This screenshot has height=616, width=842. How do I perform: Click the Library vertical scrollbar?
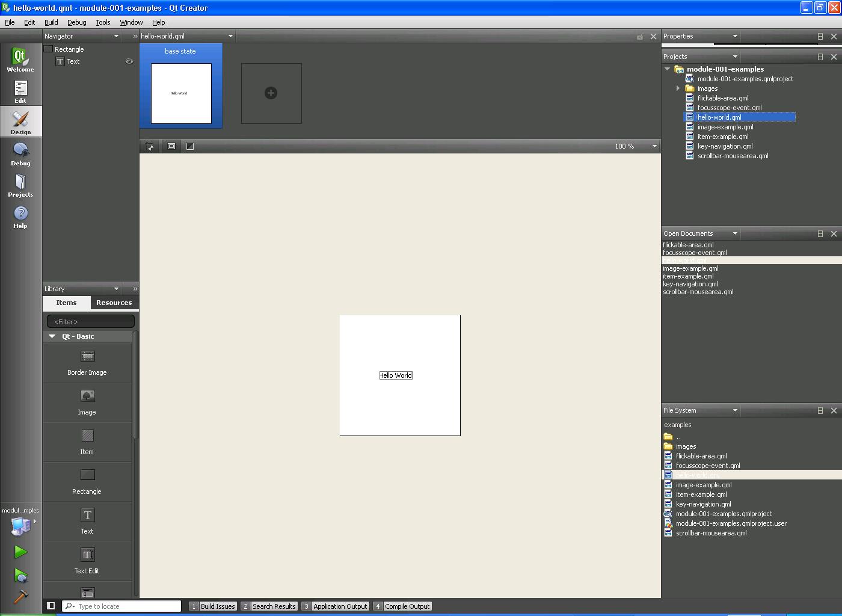point(135,385)
